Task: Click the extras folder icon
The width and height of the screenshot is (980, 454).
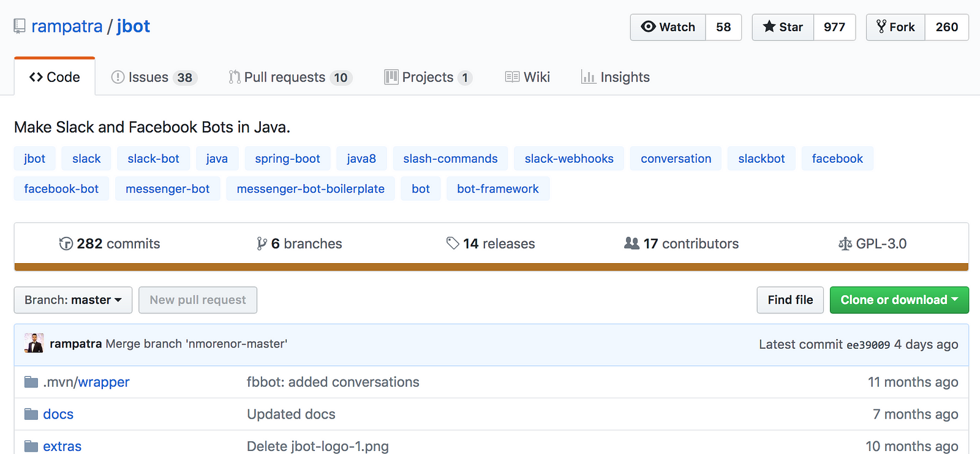Action: [x=31, y=446]
